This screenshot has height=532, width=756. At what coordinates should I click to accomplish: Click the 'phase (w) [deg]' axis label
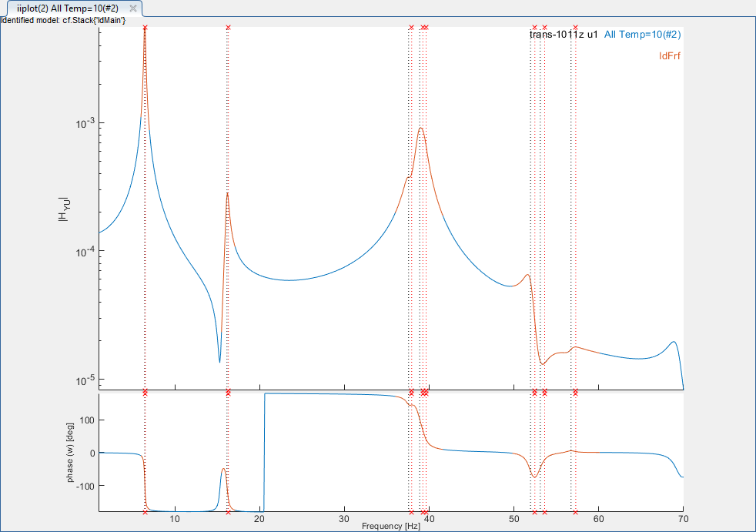(70, 451)
